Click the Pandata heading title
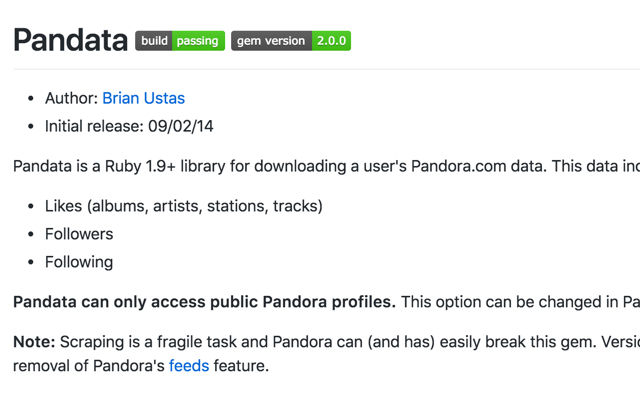Screen dimensions: 640x400 coord(70,40)
